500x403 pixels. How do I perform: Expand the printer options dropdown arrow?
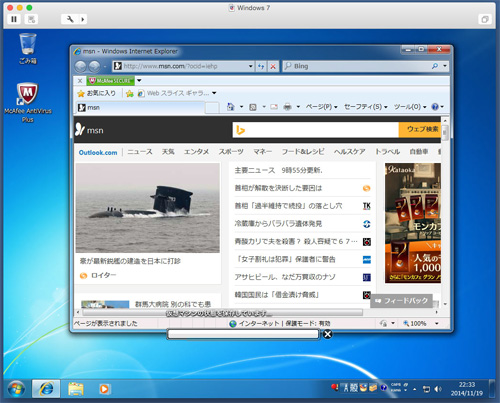298,107
